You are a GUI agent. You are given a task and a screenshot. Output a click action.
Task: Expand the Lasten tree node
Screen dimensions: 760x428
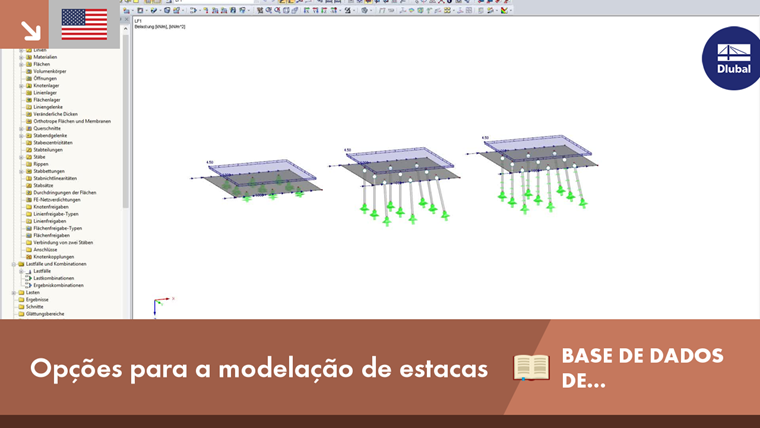coord(14,293)
